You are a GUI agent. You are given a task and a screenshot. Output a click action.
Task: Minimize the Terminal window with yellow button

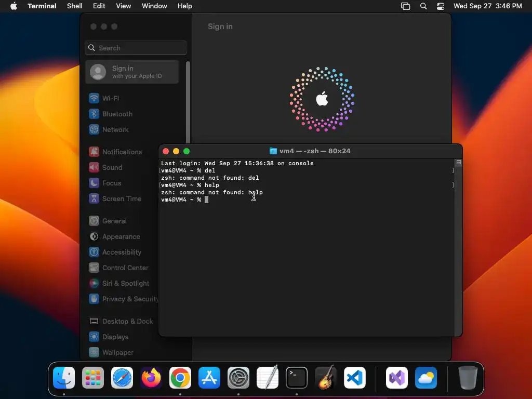coord(176,151)
